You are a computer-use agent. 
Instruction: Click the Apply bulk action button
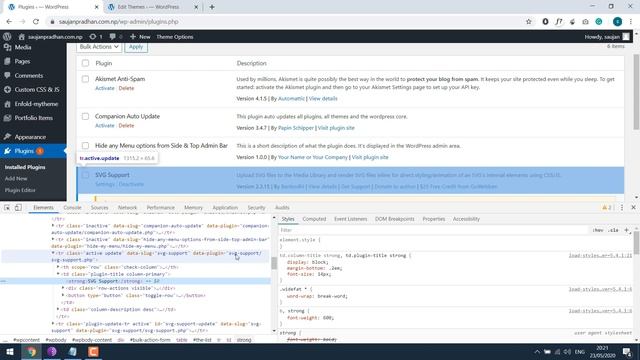coord(136,47)
